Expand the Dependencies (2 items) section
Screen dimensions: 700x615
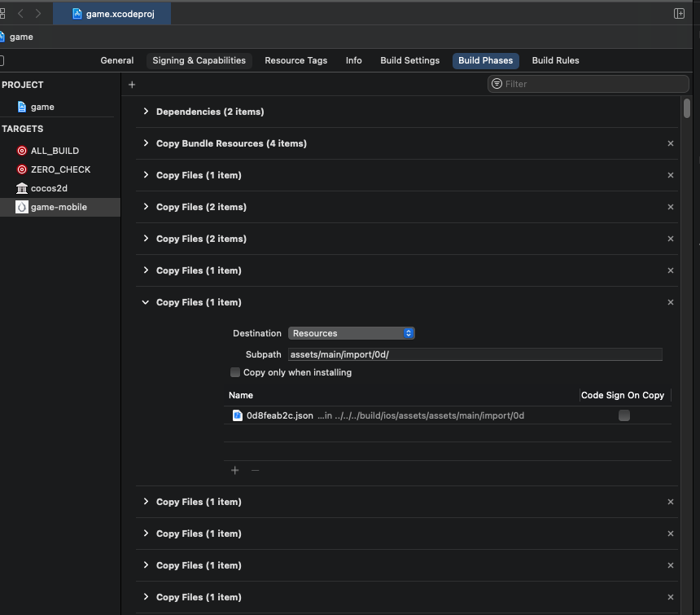146,112
